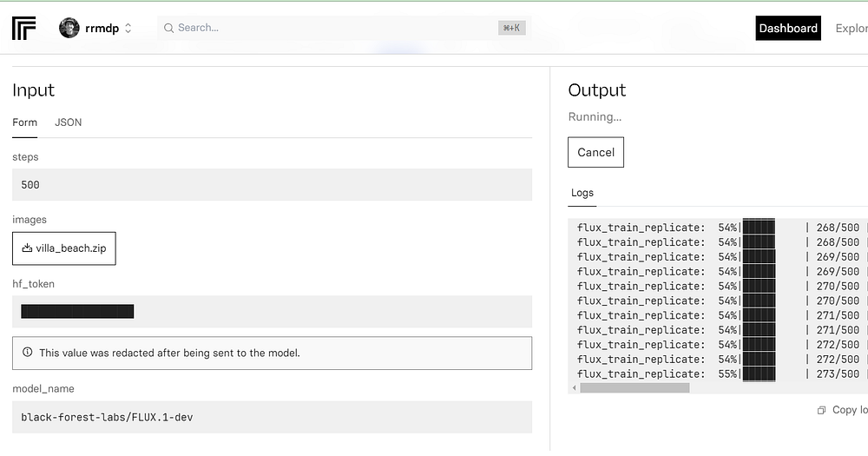Open the Explore page link

(851, 28)
